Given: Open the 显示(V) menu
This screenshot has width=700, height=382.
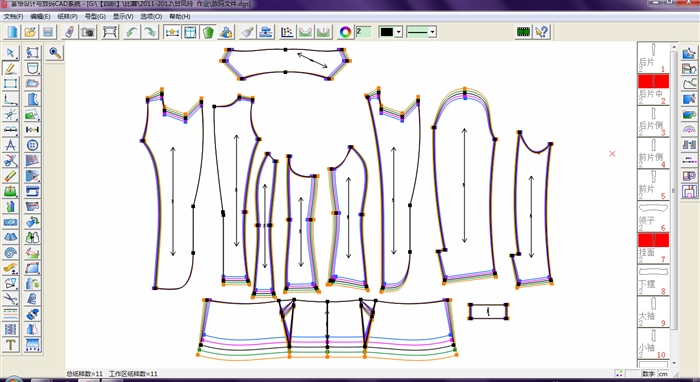Looking at the screenshot, I should pos(123,17).
